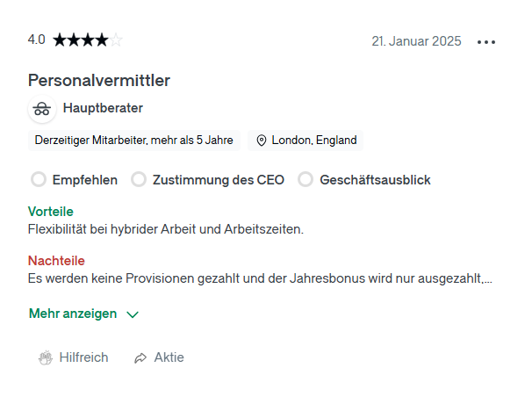Click the share arrow icon
The width and height of the screenshot is (532, 404).
point(140,357)
